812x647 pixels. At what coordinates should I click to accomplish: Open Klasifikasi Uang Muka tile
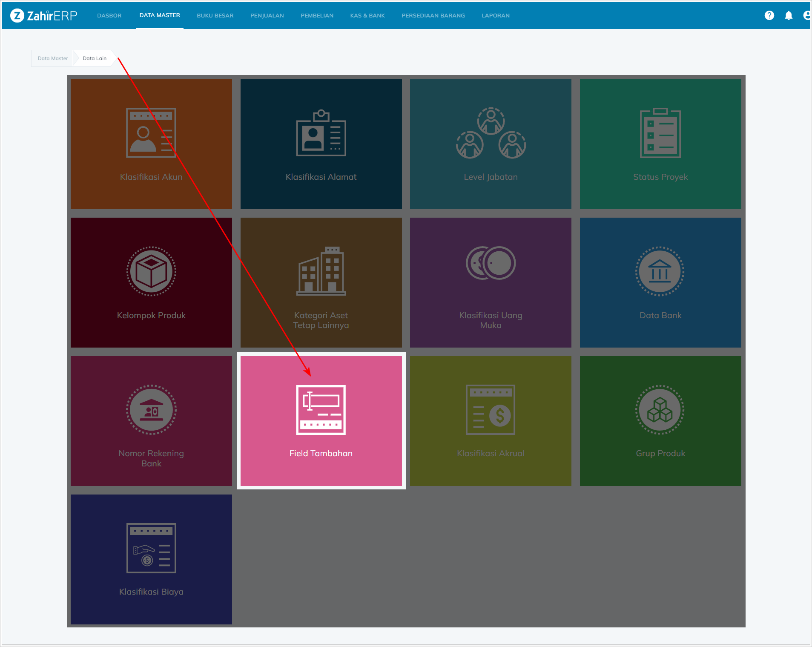point(491,282)
